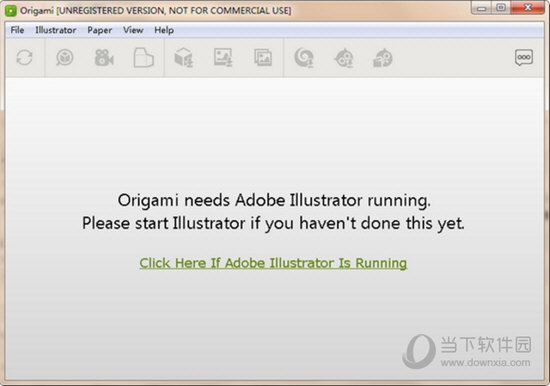Click the bird with box icon

382,58
